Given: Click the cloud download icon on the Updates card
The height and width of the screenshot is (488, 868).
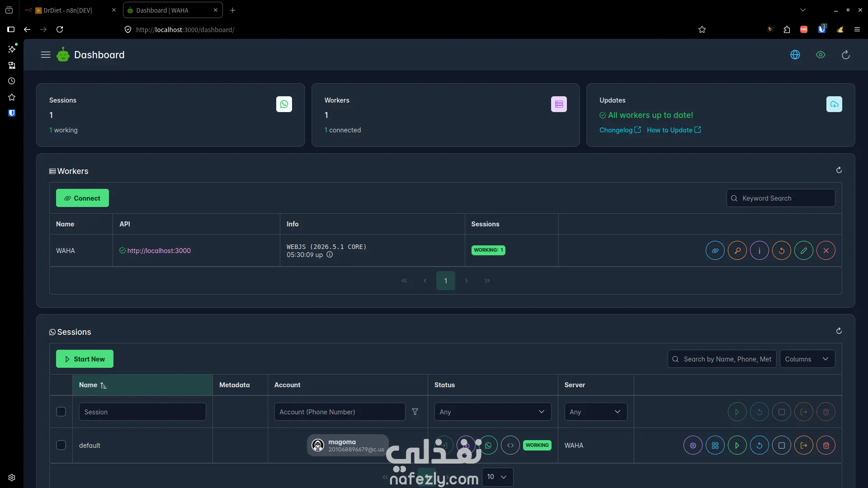Looking at the screenshot, I should coord(834,104).
